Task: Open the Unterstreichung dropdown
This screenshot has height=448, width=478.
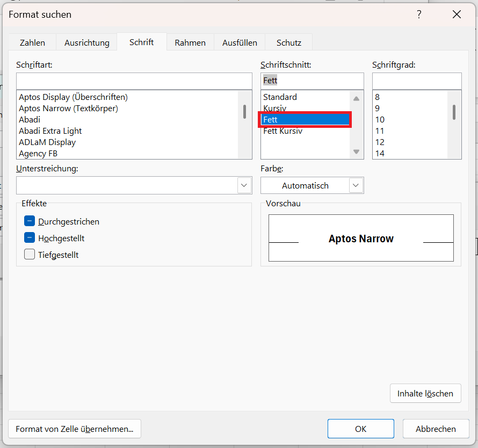Action: (244, 185)
